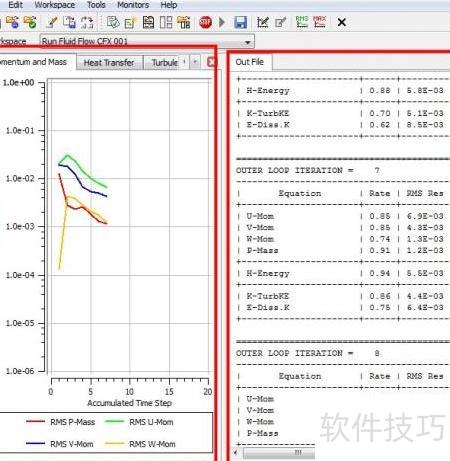This screenshot has width=450, height=461.
Task: Click the Out File horizontal scrollbar thumb
Action: (x=279, y=452)
